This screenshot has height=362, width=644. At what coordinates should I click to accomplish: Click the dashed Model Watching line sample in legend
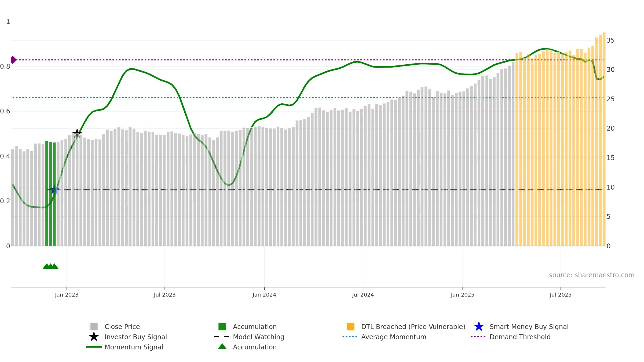pos(222,337)
